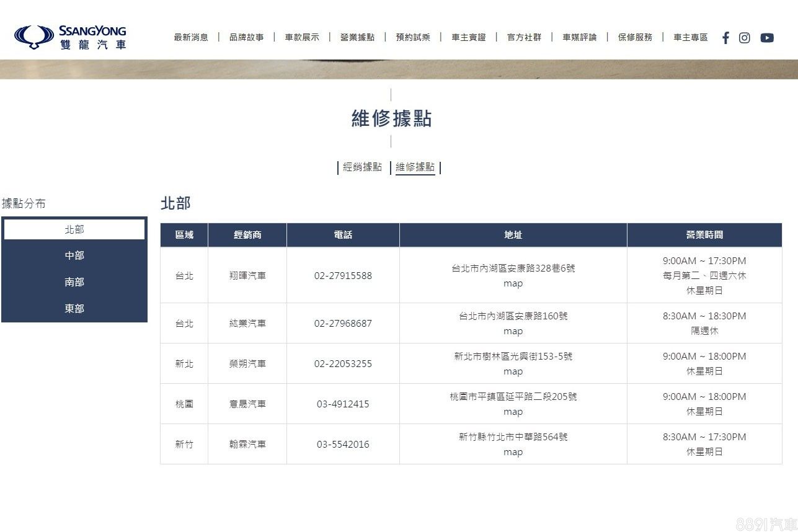Open map link for 翰霖汽車
This screenshot has height=532, width=798.
513,452
